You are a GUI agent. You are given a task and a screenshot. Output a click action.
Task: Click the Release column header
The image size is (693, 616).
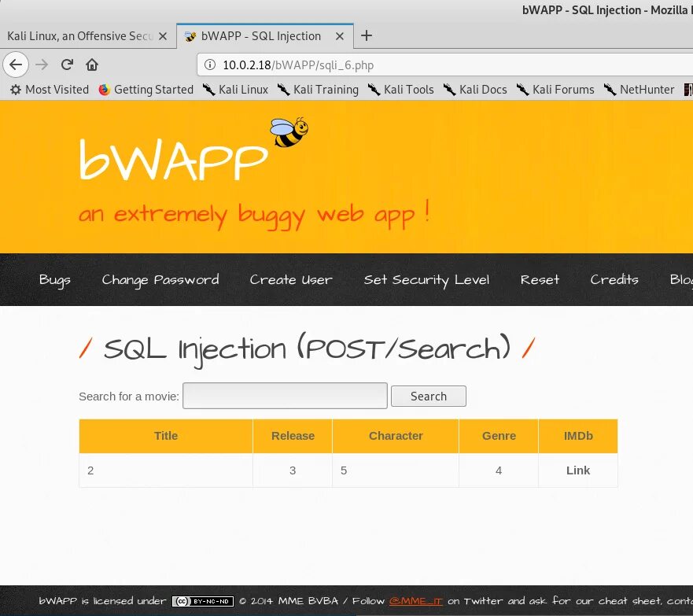[x=293, y=436]
